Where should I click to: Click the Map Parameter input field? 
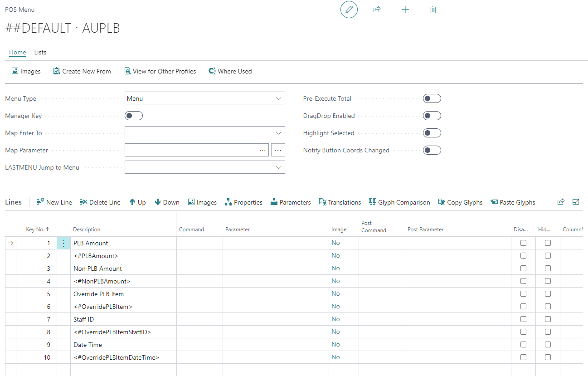pos(190,150)
